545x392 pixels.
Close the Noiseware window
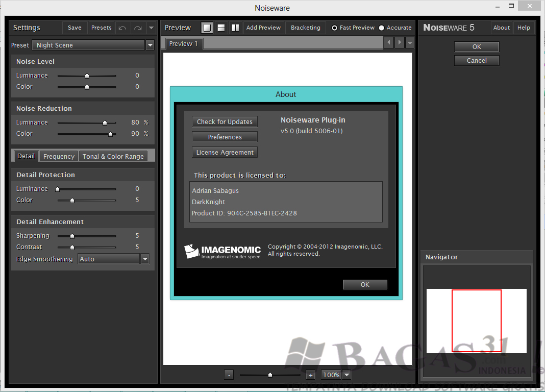pyautogui.click(x=529, y=6)
